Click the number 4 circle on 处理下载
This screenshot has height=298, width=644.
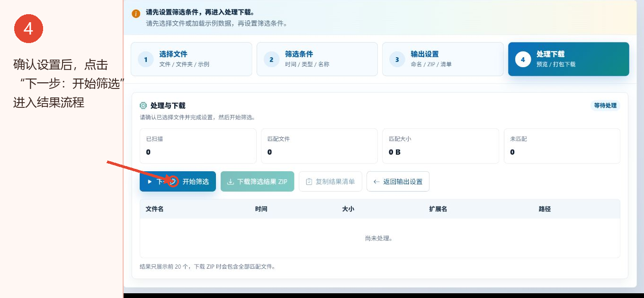pos(523,60)
